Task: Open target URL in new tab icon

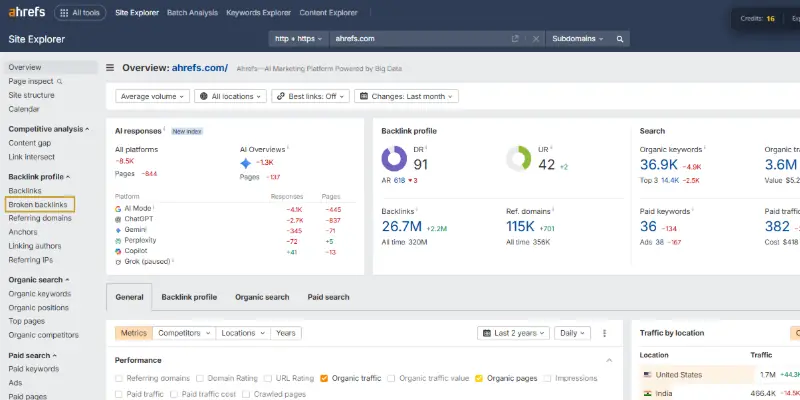Action: pos(515,39)
